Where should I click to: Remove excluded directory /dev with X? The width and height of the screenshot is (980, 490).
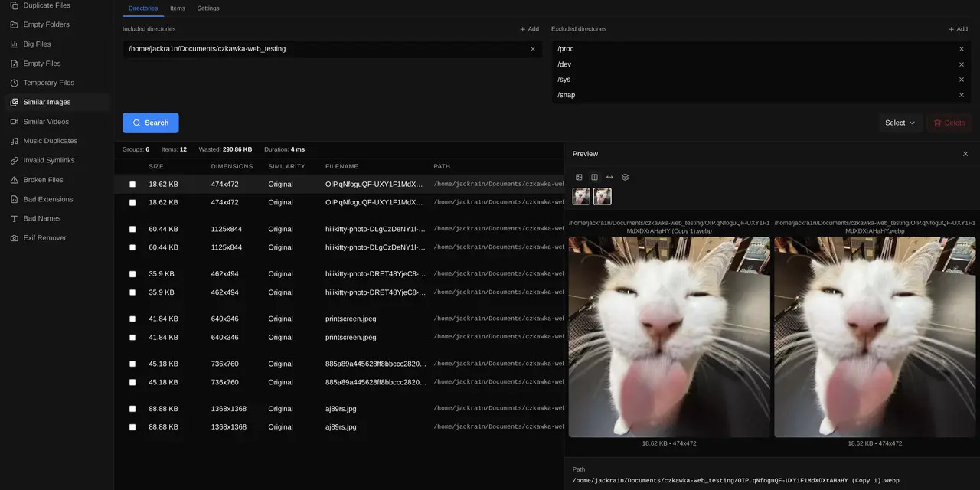pyautogui.click(x=962, y=64)
